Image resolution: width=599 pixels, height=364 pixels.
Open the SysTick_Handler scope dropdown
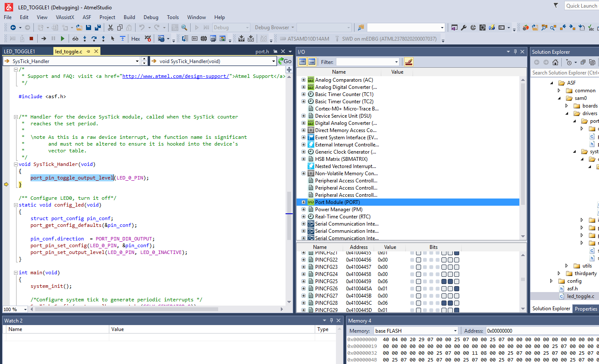point(137,61)
